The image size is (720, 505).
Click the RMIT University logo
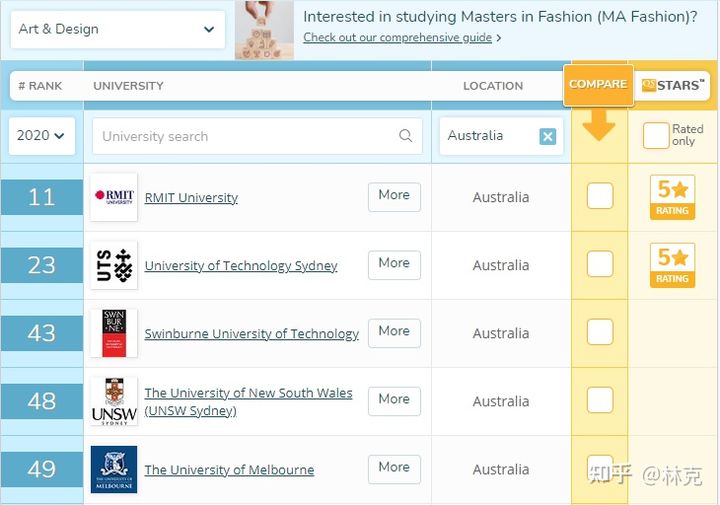coord(114,197)
